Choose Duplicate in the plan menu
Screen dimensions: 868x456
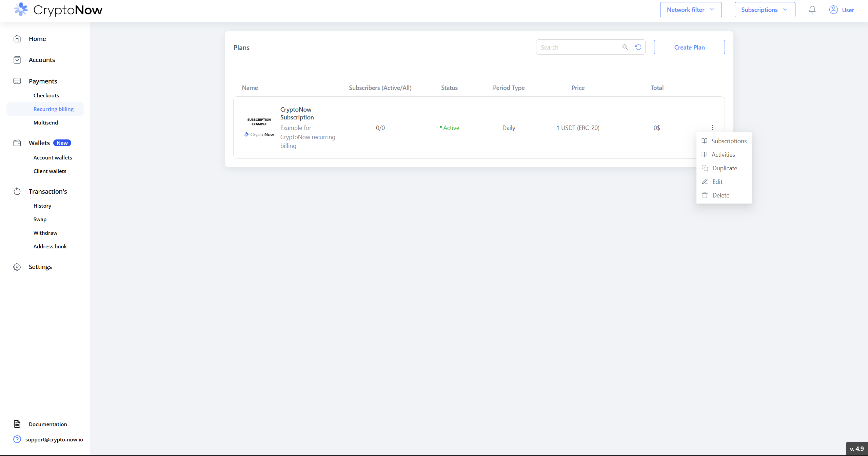pos(724,168)
